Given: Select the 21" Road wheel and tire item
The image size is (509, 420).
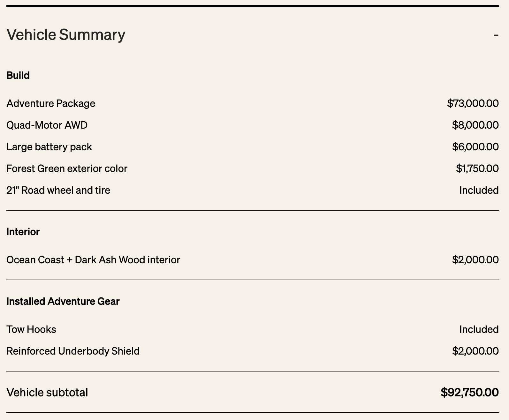Looking at the screenshot, I should [x=58, y=190].
